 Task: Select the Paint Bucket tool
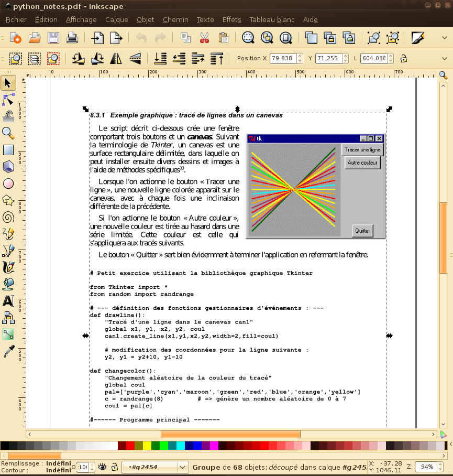(8, 285)
